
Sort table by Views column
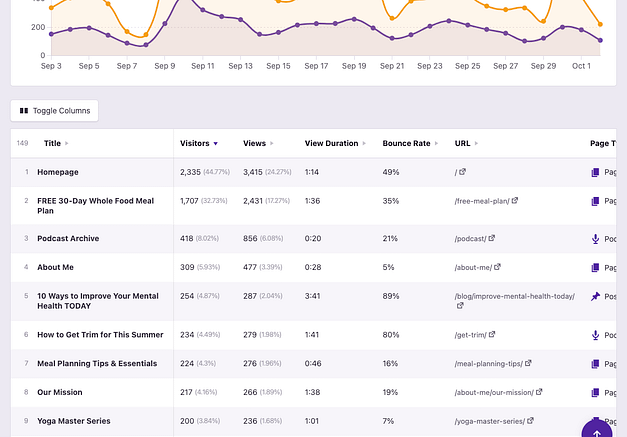pyautogui.click(x=257, y=144)
